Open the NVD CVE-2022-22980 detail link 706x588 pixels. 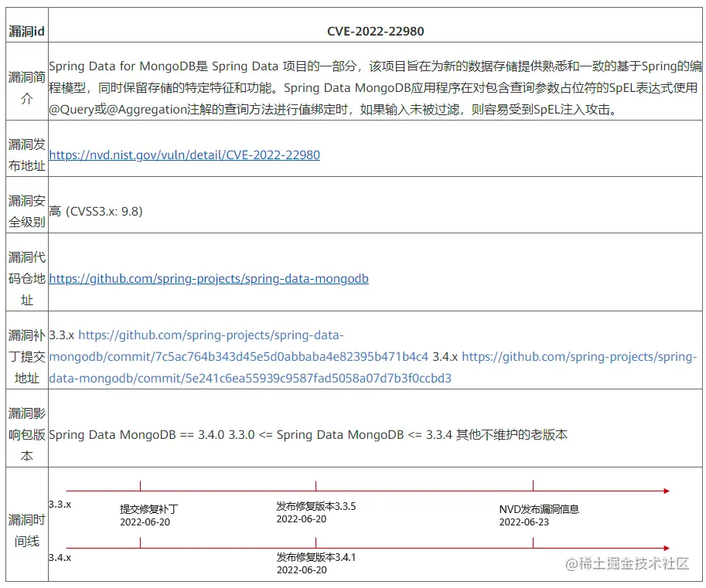click(184, 155)
